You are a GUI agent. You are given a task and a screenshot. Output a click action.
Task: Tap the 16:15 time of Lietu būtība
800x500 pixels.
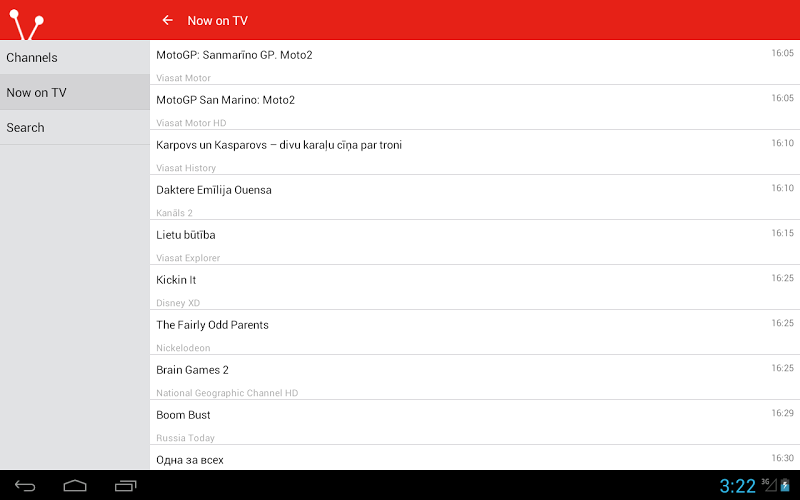tap(782, 233)
